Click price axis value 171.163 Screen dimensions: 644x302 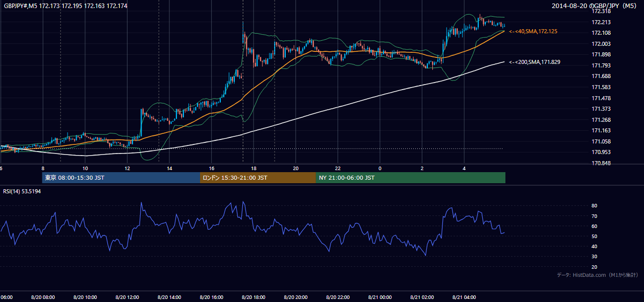(601, 130)
